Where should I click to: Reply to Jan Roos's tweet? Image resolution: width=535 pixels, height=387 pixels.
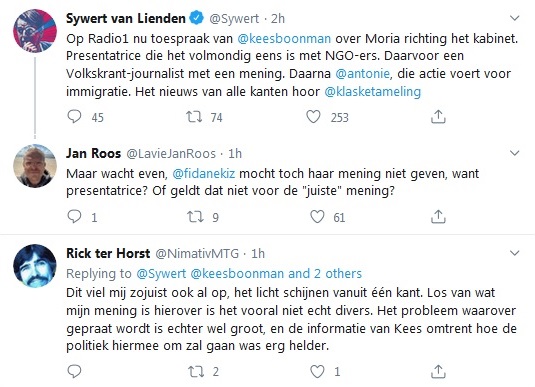pyautogui.click(x=74, y=216)
